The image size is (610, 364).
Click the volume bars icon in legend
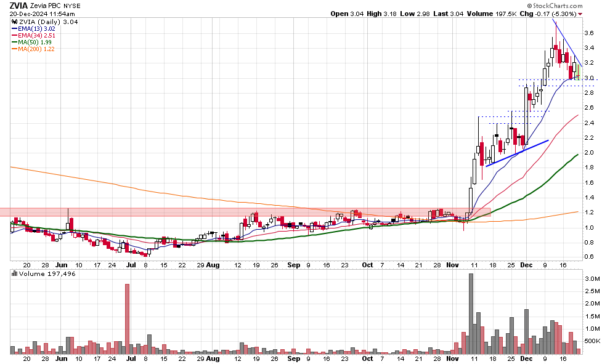pyautogui.click(x=14, y=273)
